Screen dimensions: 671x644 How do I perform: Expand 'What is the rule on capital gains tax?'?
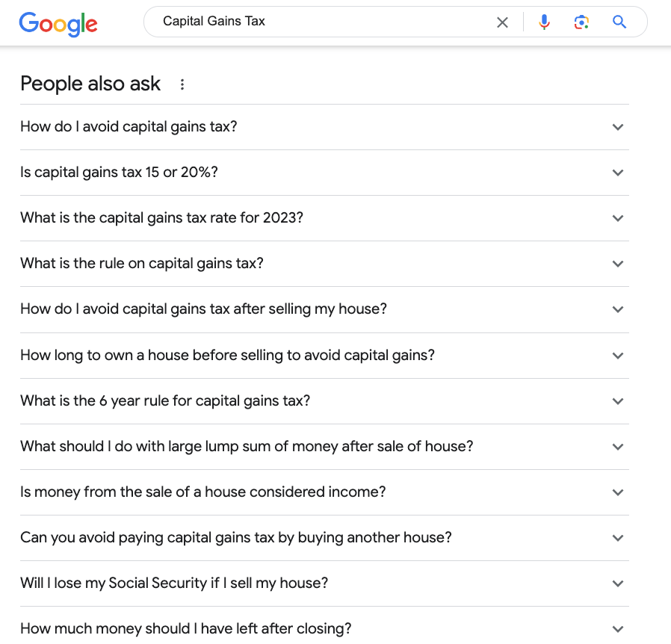click(x=618, y=264)
